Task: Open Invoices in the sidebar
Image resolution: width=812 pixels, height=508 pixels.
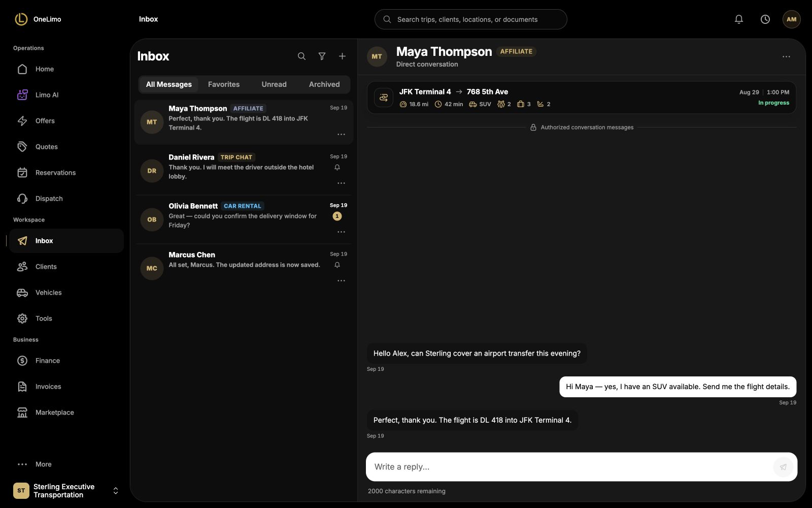Action: (66, 387)
